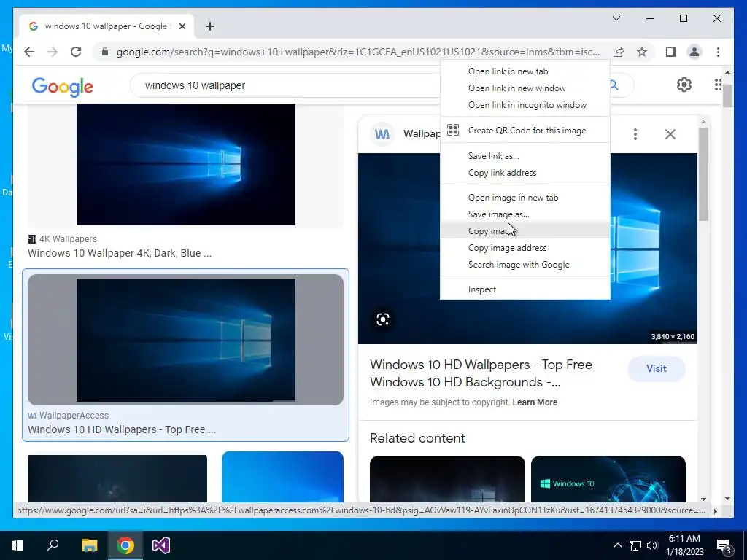Open the Windows 10 green logo related image
The height and width of the screenshot is (560, 747).
pyautogui.click(x=608, y=478)
